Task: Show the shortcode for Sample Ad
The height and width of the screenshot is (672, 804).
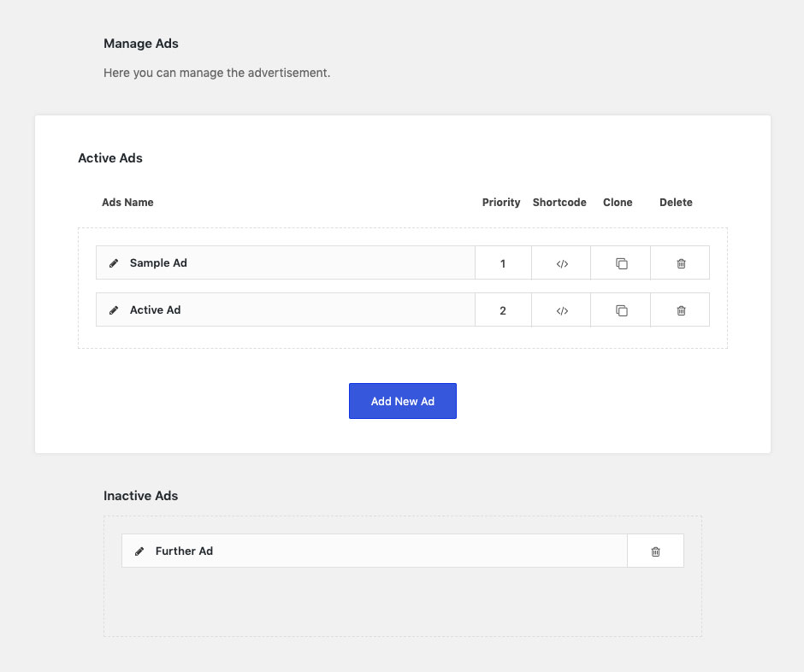Action: pyautogui.click(x=562, y=263)
